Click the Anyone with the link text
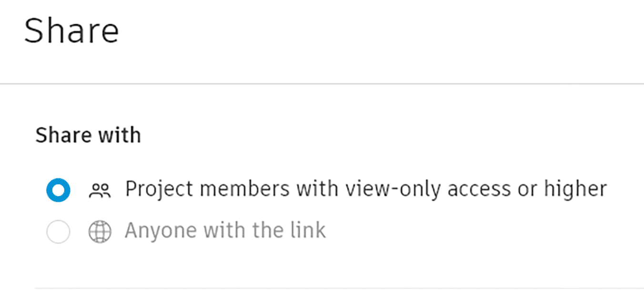 225,230
